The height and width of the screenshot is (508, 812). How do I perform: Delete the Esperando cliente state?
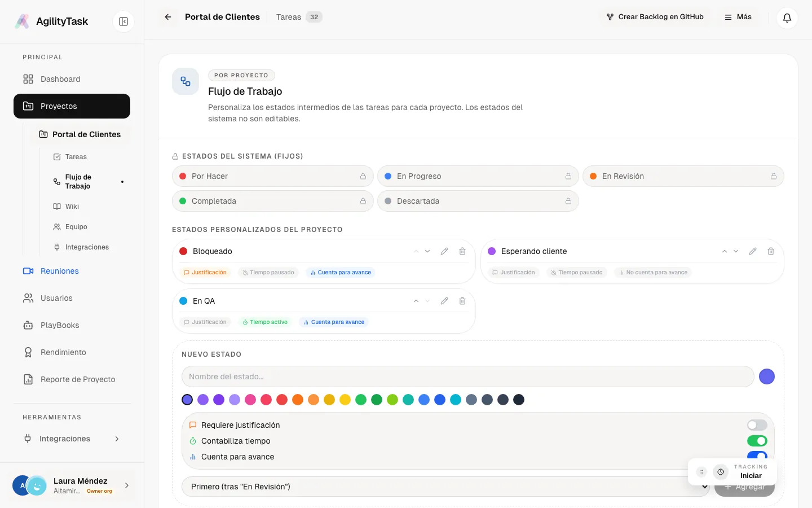(771, 251)
